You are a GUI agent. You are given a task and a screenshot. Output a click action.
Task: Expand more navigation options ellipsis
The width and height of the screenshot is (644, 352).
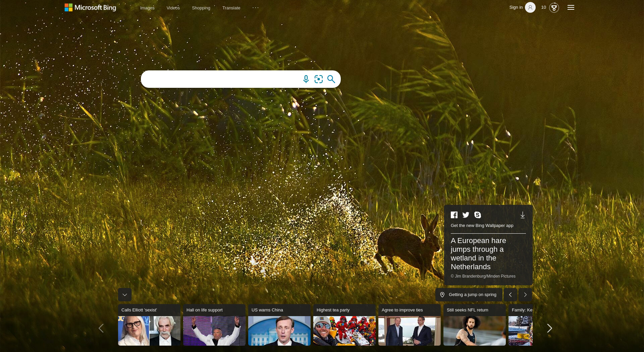tap(256, 8)
